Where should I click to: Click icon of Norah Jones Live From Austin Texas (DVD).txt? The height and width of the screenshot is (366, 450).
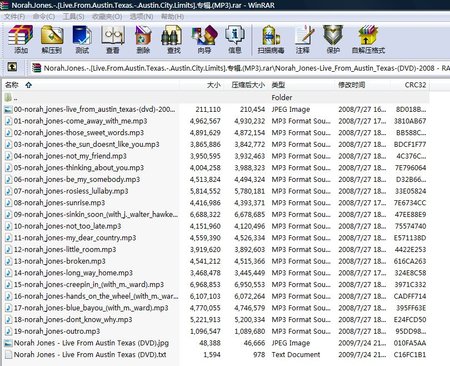(8, 355)
